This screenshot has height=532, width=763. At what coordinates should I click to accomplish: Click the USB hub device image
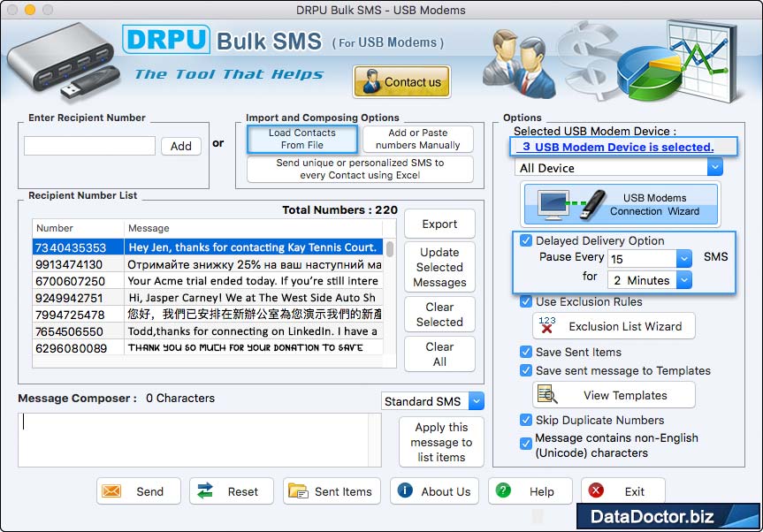point(64,61)
